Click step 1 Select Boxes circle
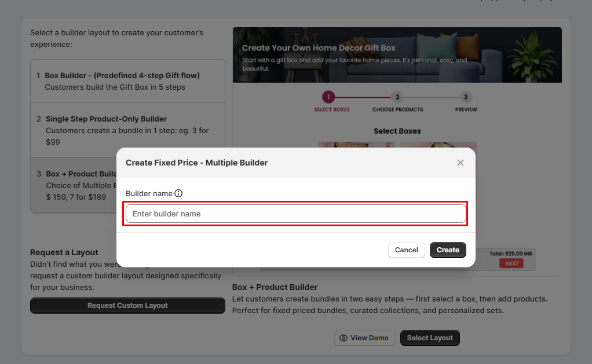 click(x=328, y=97)
